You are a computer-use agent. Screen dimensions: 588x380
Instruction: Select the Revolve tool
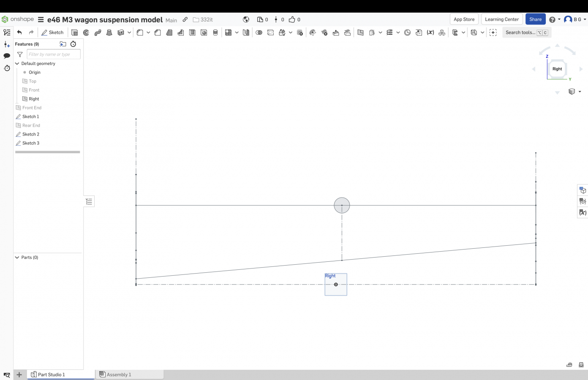point(86,33)
